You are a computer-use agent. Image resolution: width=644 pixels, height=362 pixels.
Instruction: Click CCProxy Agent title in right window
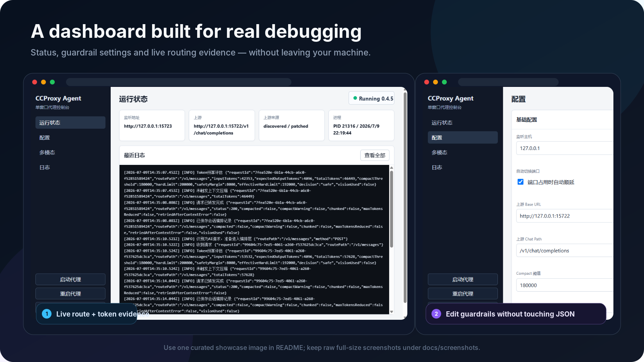[x=450, y=99]
